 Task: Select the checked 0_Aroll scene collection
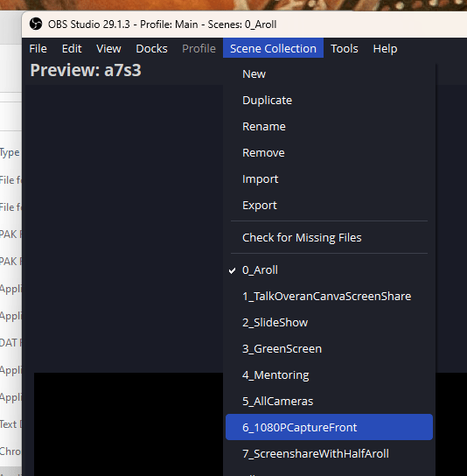coord(329,270)
